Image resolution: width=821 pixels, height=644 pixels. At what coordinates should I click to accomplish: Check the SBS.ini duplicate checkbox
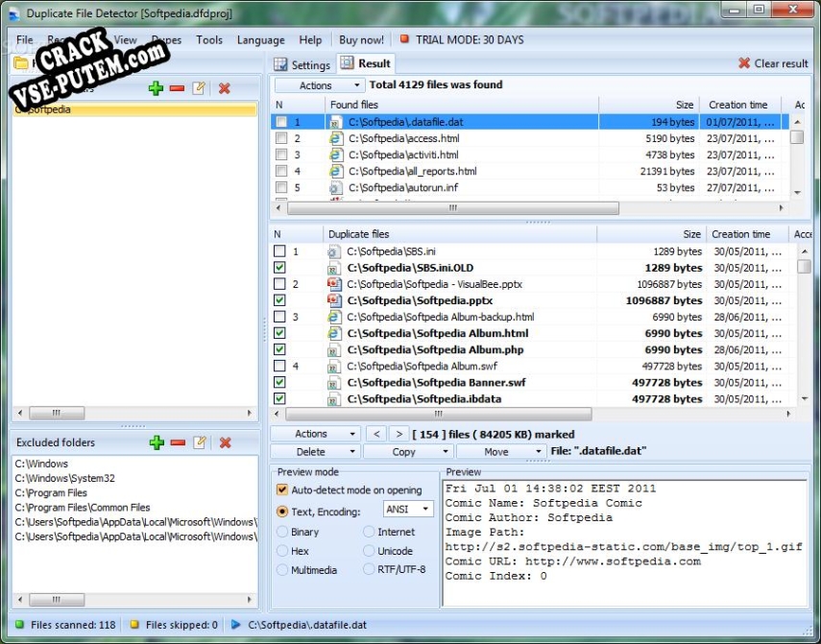pyautogui.click(x=279, y=251)
